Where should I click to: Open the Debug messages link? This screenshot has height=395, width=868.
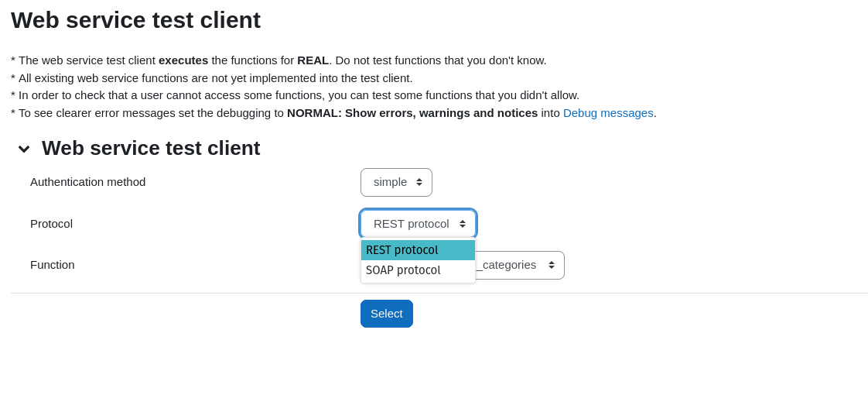[608, 113]
